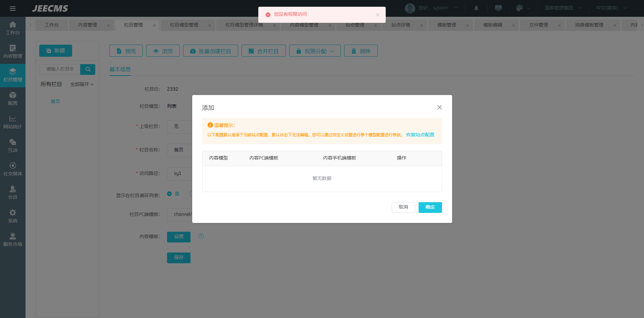
Task: Focus the 请输入栏目名 search field
Action: 60,69
